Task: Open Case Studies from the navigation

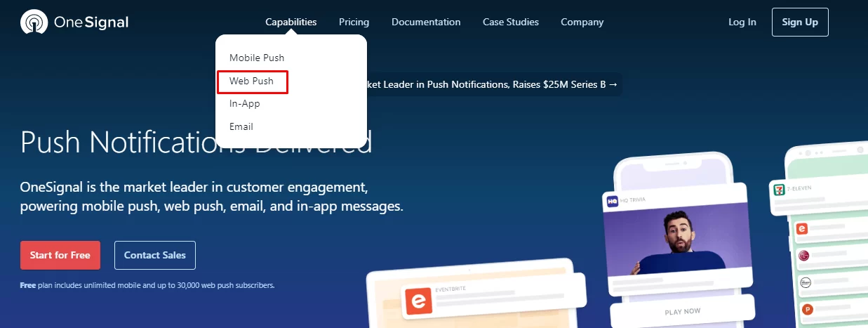Action: [511, 22]
